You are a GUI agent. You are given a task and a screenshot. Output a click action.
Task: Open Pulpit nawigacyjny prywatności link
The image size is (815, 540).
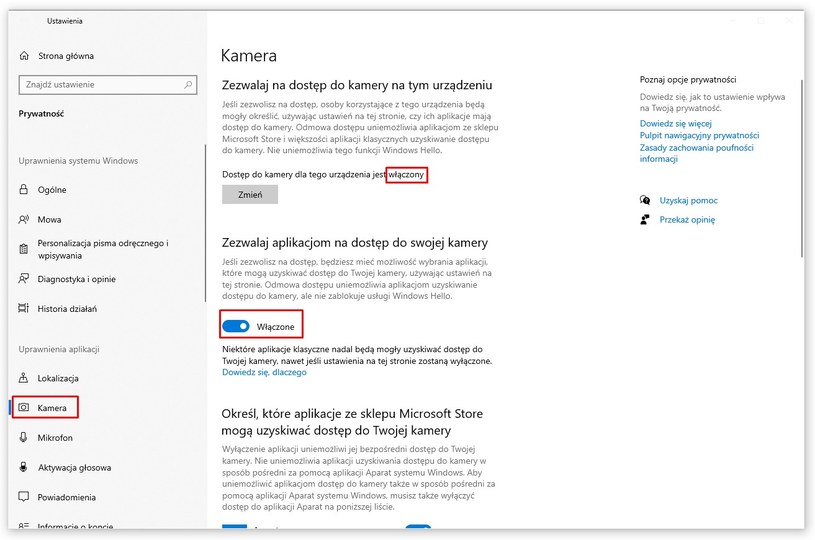[699, 136]
